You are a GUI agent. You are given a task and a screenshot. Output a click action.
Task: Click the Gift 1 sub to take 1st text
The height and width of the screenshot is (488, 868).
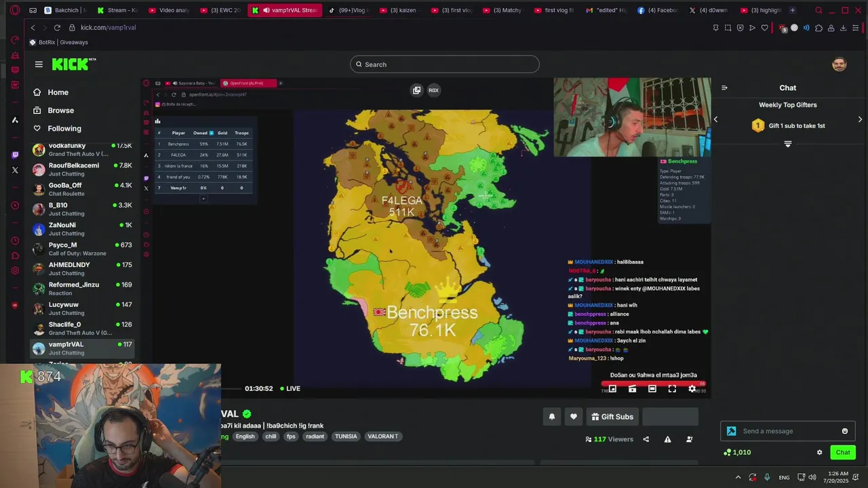797,126
